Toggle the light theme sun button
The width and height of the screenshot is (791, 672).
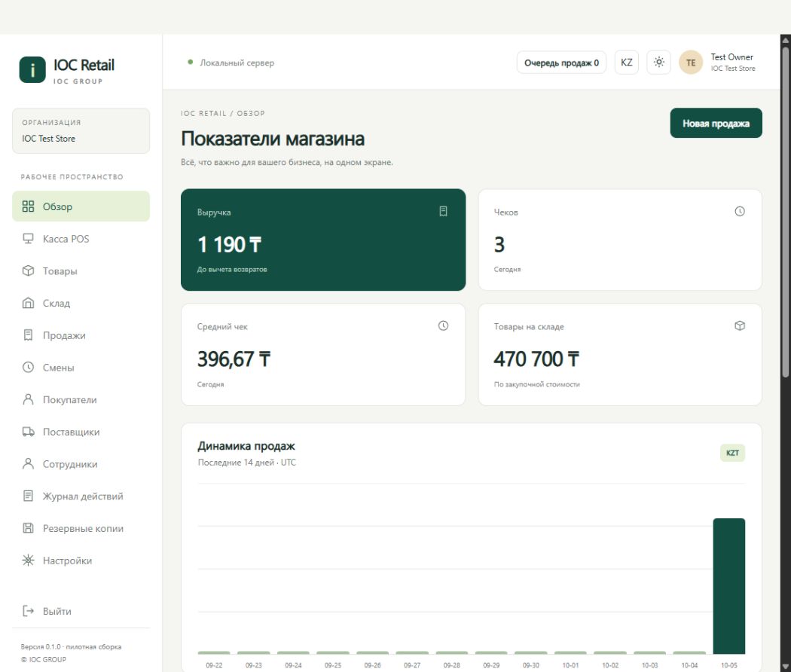click(x=658, y=63)
